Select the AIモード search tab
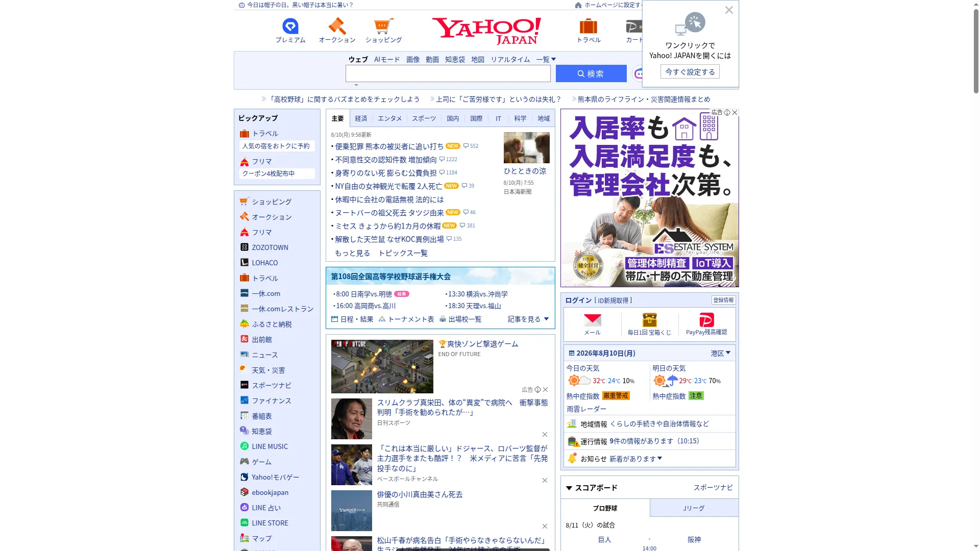 [387, 59]
